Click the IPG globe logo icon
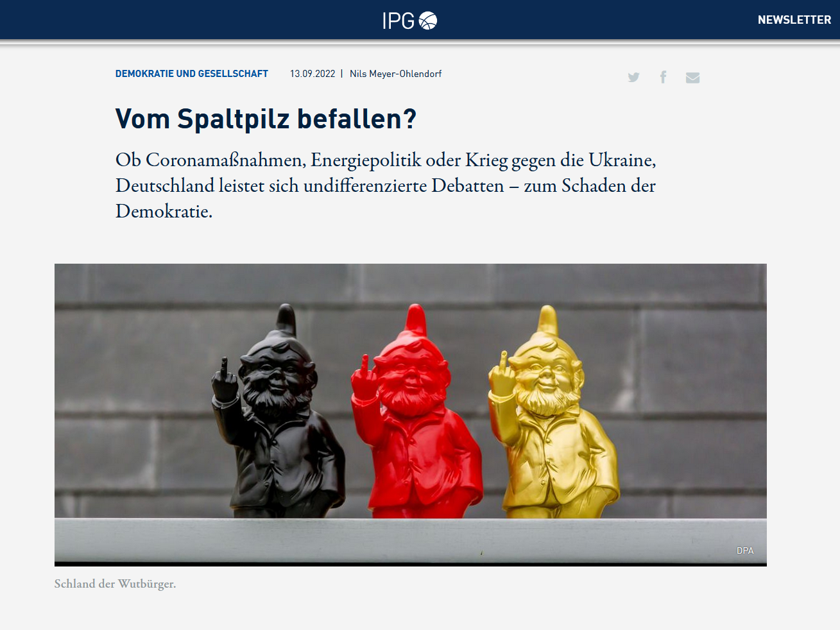The height and width of the screenshot is (630, 840). tap(428, 21)
